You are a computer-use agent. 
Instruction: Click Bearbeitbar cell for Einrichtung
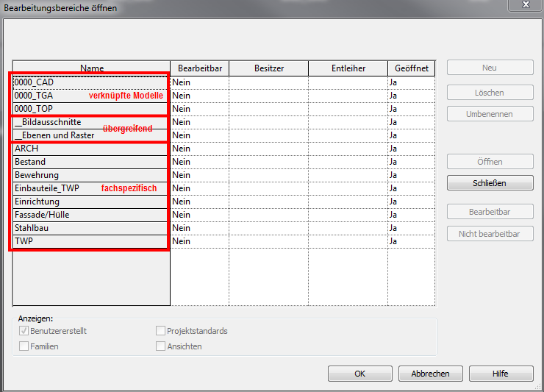199,202
